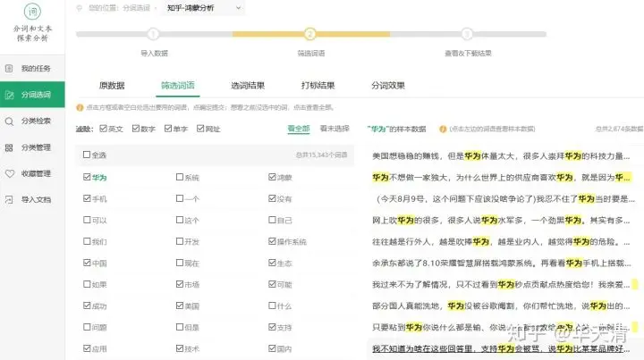Select sample row starting 部分国人真能洗地
This screenshot has width=644, height=360.
(501, 306)
